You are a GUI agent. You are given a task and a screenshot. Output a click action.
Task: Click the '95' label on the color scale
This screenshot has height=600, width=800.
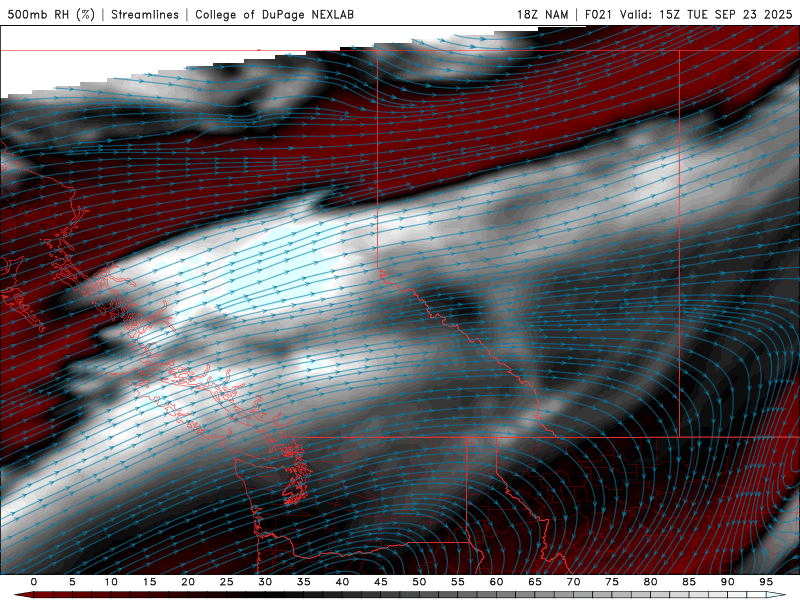(x=766, y=582)
